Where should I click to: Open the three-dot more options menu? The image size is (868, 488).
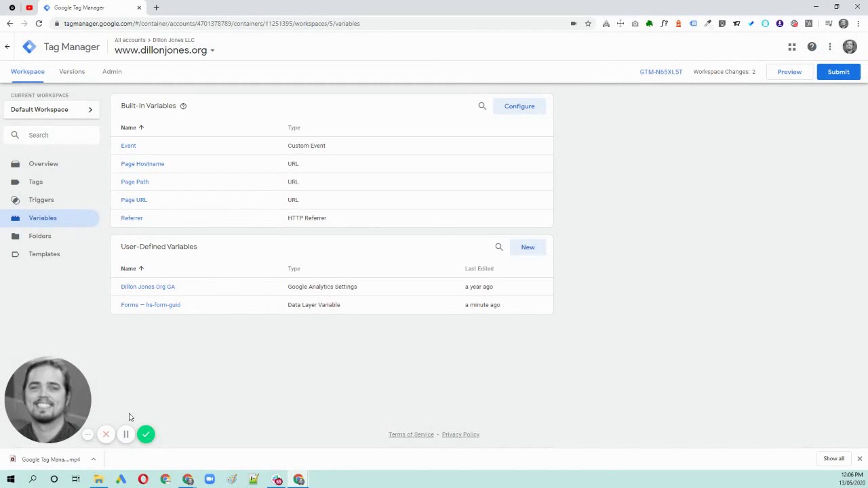[x=830, y=47]
